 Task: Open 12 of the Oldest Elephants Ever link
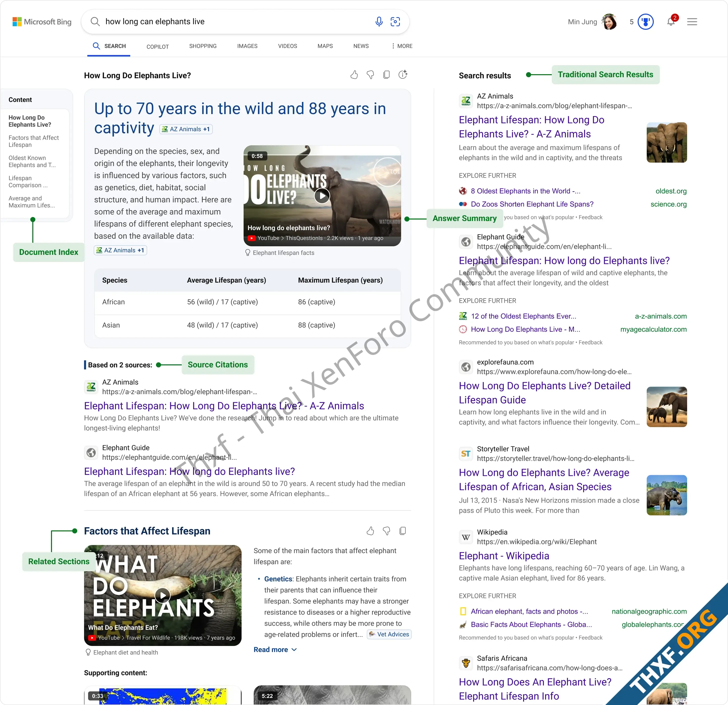(x=523, y=316)
